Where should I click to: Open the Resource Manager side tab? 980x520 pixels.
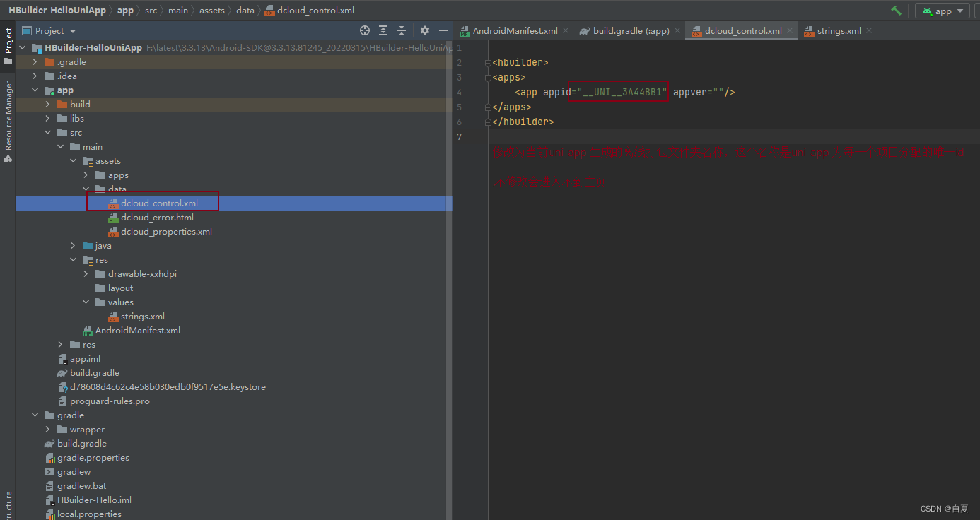point(8,122)
